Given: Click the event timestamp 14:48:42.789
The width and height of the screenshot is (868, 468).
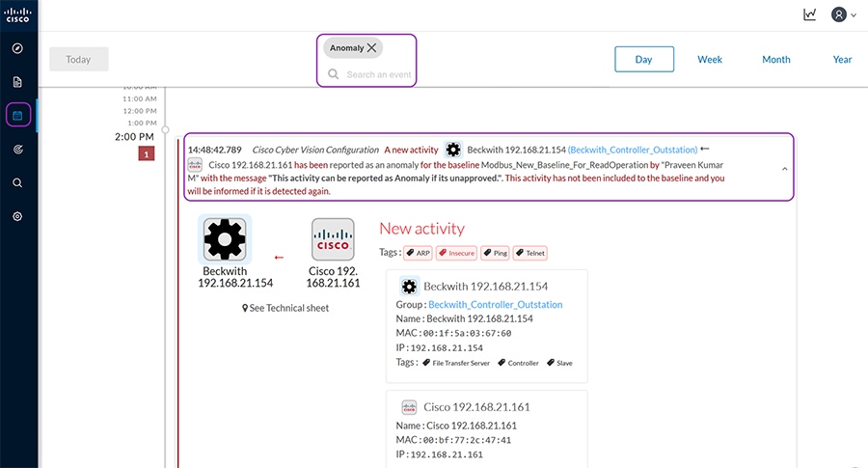Looking at the screenshot, I should click(x=215, y=150).
